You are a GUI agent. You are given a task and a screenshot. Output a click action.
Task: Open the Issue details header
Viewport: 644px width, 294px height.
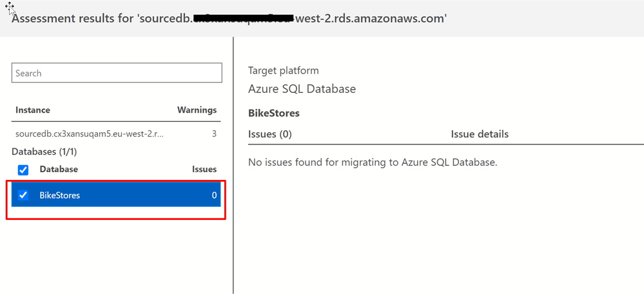480,135
